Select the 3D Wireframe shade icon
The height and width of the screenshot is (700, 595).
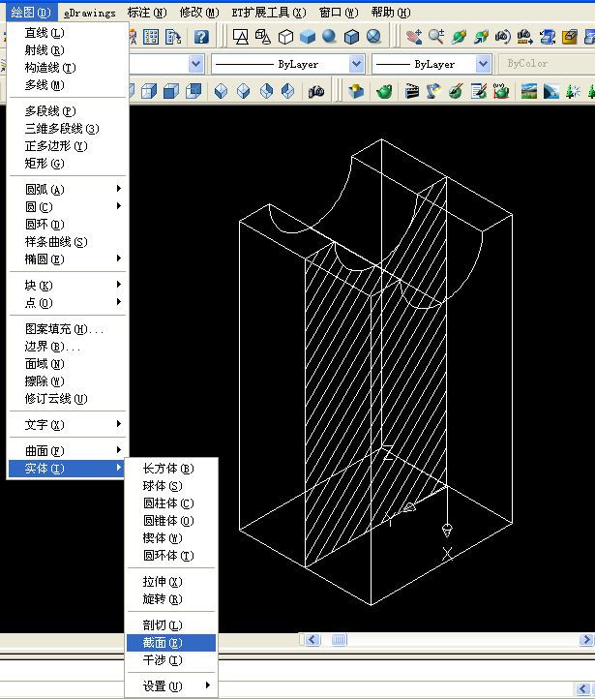[263, 37]
